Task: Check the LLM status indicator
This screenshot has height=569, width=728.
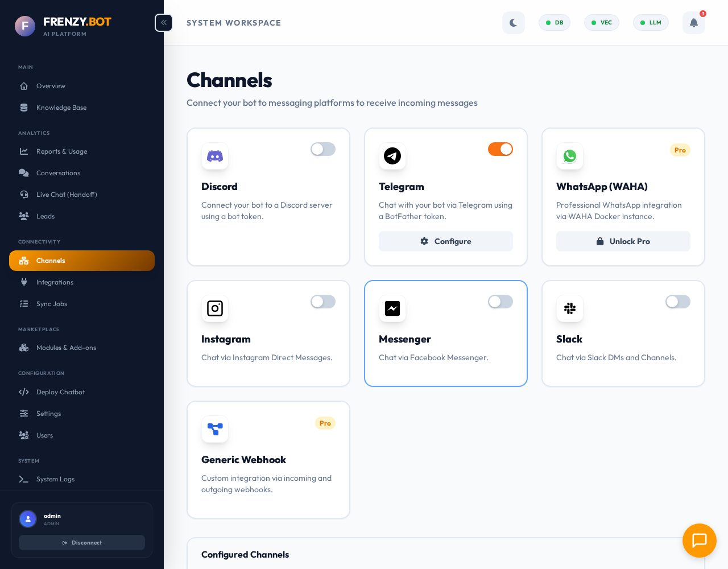Action: click(651, 23)
